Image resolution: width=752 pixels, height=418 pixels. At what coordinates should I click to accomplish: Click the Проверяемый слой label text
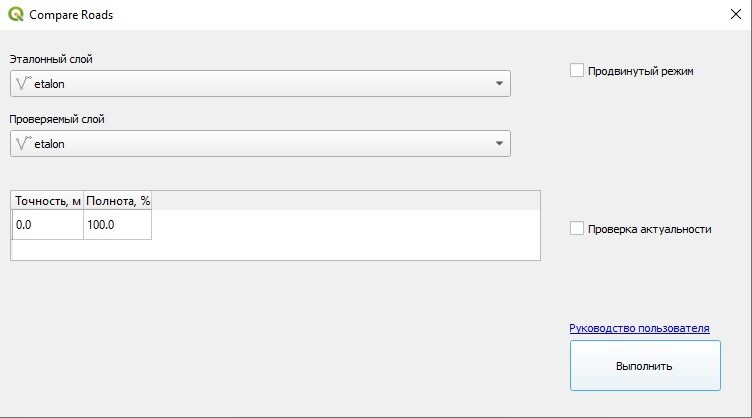(x=57, y=119)
